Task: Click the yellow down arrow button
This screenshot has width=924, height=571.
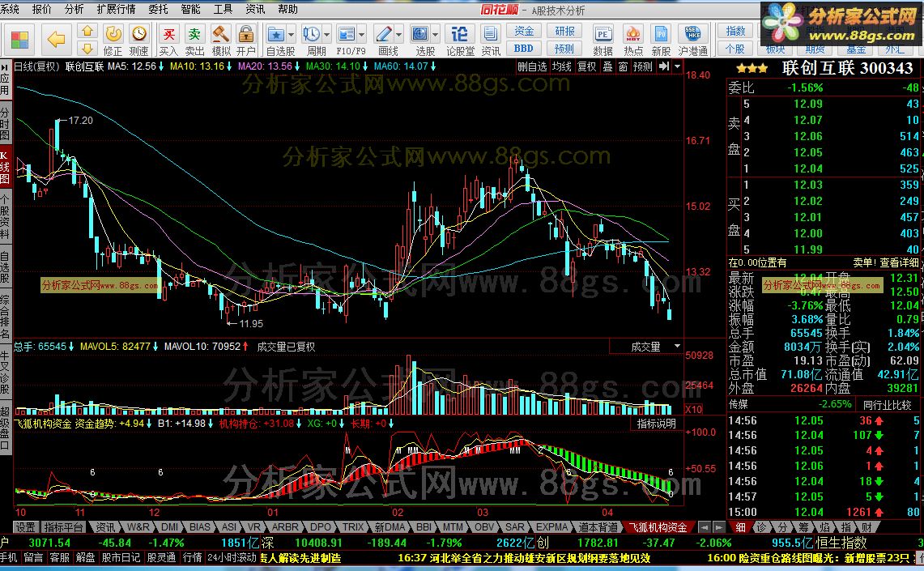Action: [87, 49]
